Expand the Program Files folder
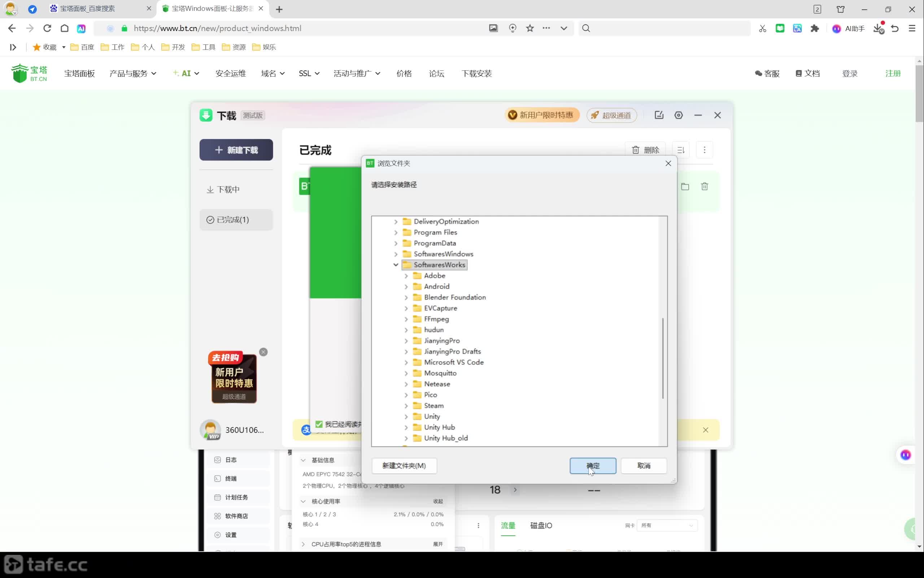 click(396, 232)
